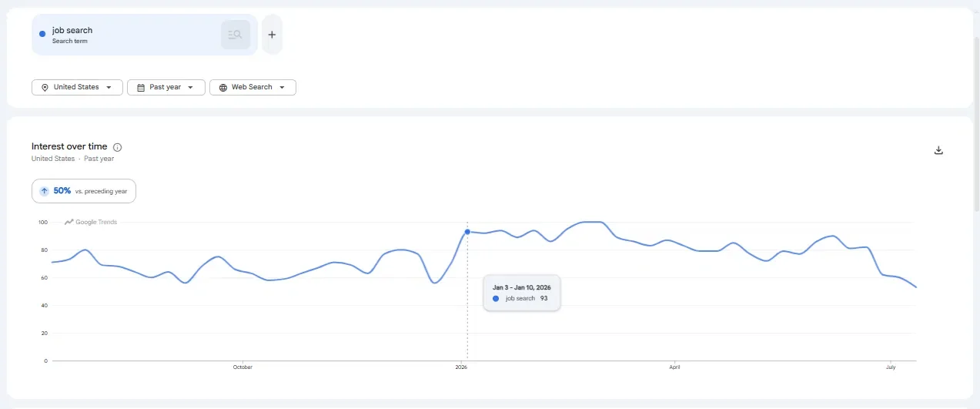Click the October axis label

(x=242, y=367)
